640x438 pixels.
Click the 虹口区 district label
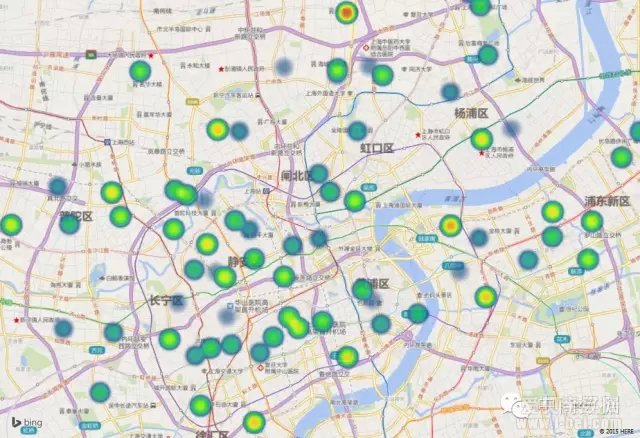point(376,148)
